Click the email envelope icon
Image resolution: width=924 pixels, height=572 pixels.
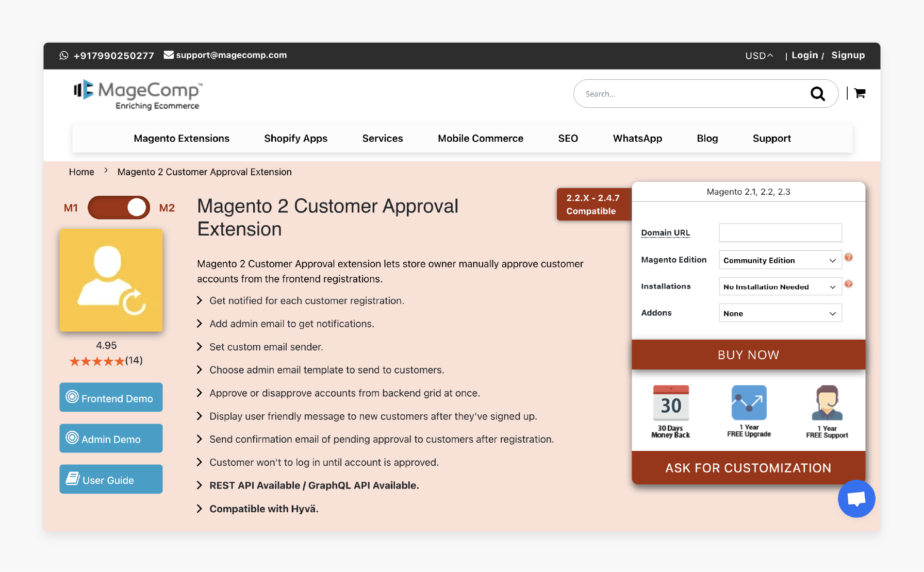point(169,55)
